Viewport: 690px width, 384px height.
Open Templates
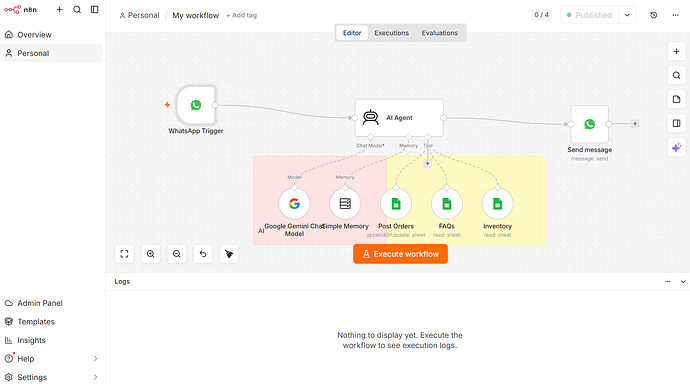point(51,322)
